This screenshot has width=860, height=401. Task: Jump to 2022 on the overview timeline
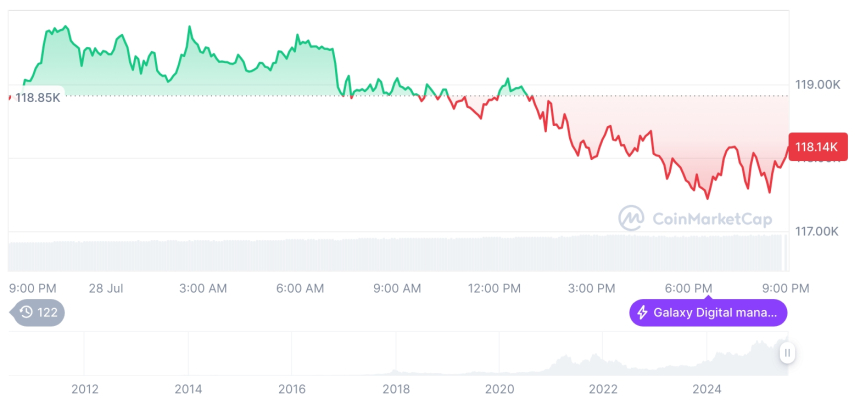tap(603, 388)
